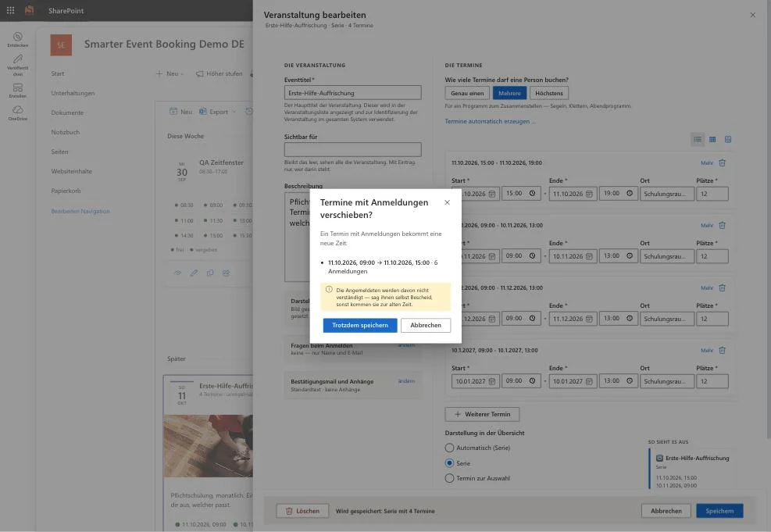The width and height of the screenshot is (771, 532).
Task: Open Dokumente in the site navigation
Action: [x=67, y=112]
